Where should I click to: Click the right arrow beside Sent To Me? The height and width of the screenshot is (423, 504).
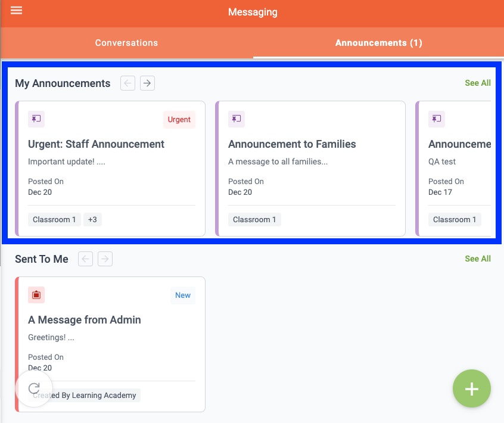pyautogui.click(x=105, y=259)
